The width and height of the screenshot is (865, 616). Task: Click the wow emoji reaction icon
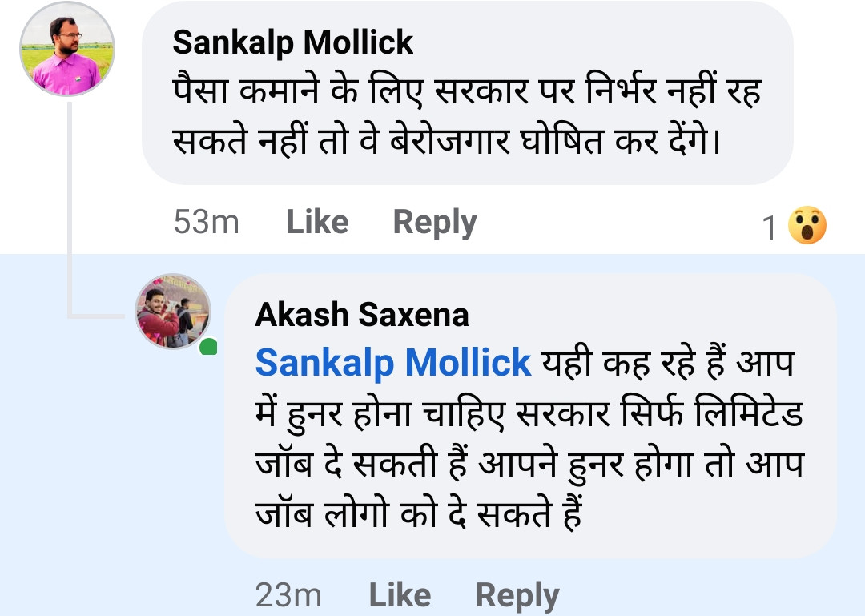coord(807,226)
